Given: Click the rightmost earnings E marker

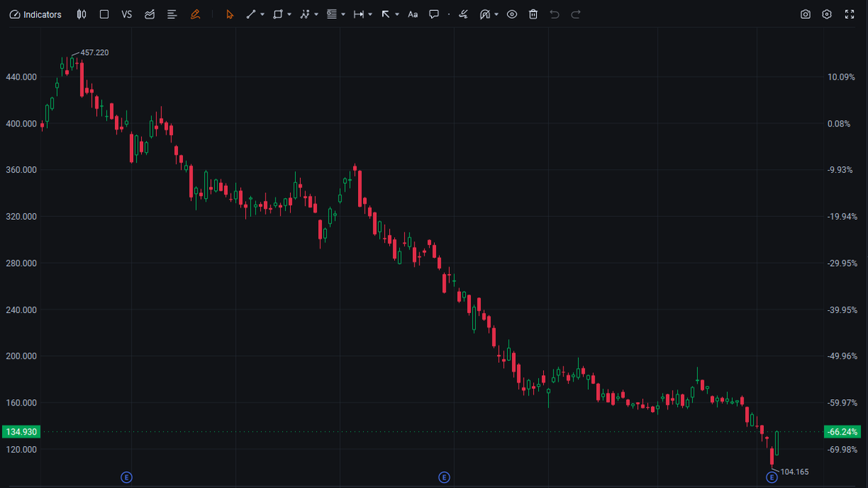Looking at the screenshot, I should (772, 477).
